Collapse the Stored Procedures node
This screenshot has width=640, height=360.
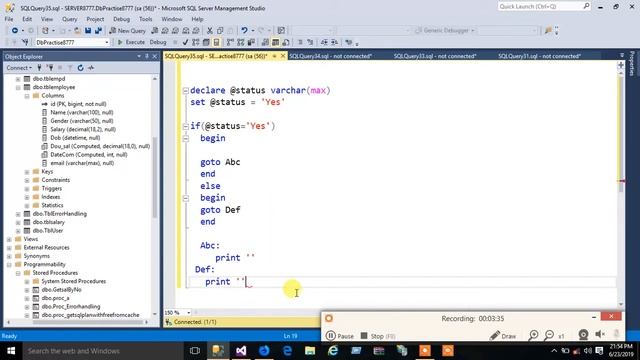pos(18,273)
